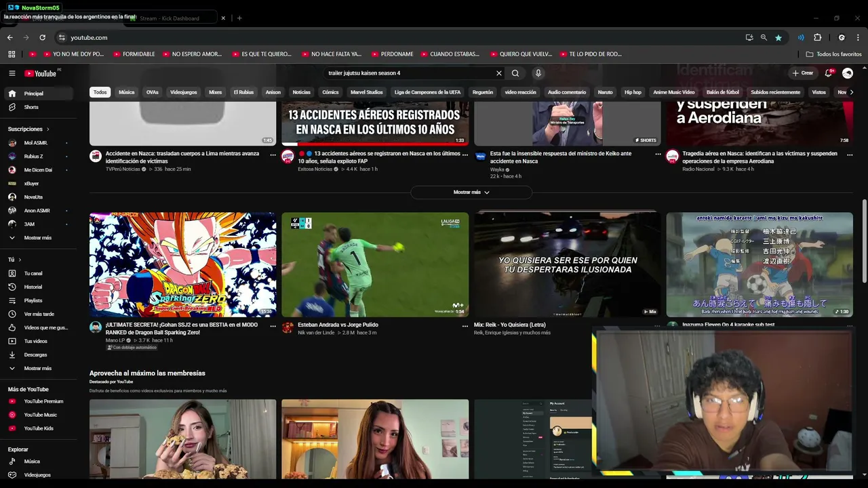Open YouTube Music in the sidebar
This screenshot has height=488, width=868.
point(39,415)
